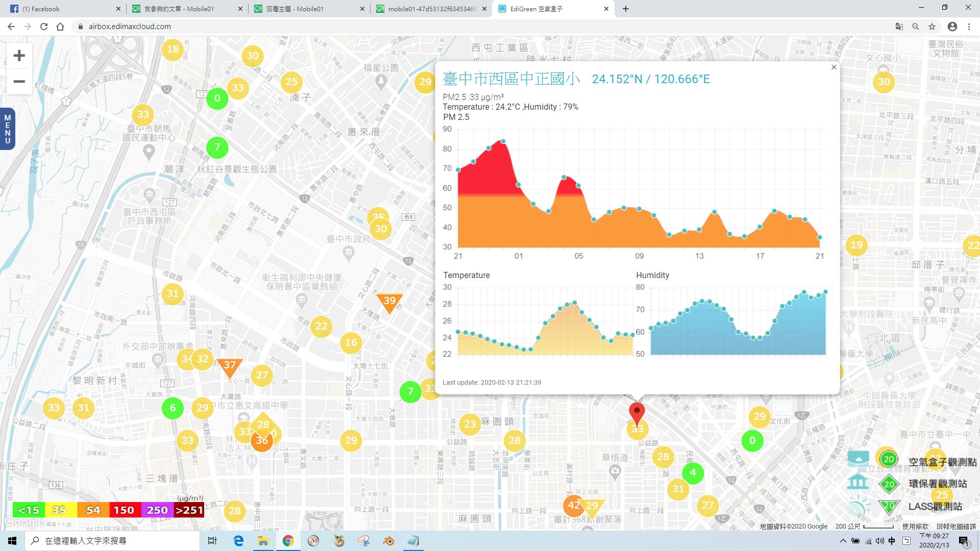980x551 pixels.
Task: Click the purple 250 legend swatch
Action: point(157,510)
